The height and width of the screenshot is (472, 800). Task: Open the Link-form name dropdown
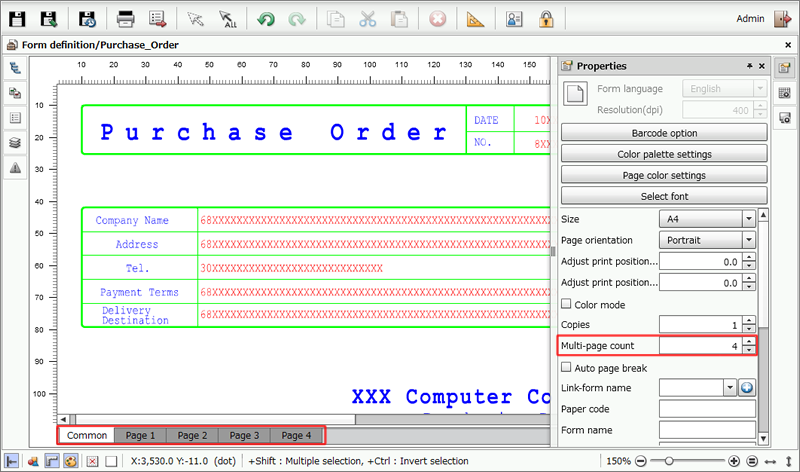730,388
